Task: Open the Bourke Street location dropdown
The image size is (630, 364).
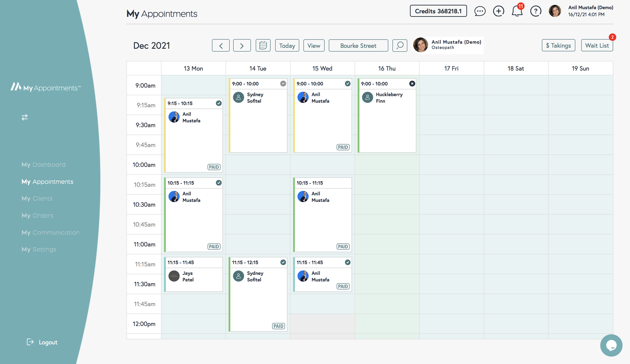Action: (x=358, y=45)
